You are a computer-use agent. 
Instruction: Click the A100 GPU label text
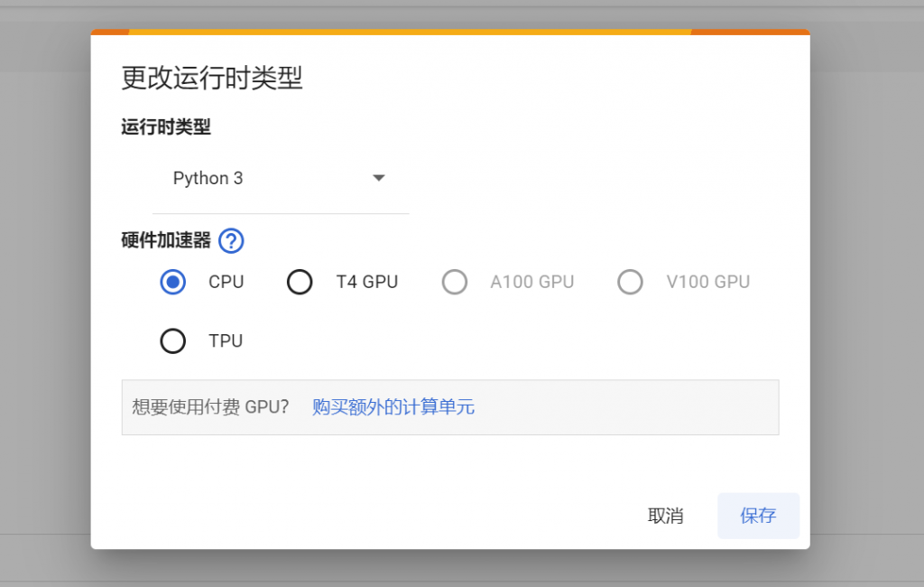[x=531, y=282]
